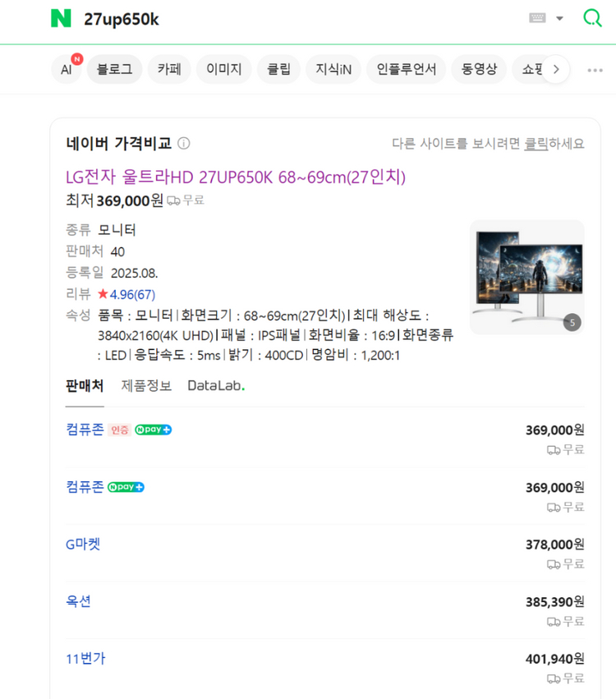616x699 pixels.
Task: Open the three-dot more options menu
Action: point(595,70)
